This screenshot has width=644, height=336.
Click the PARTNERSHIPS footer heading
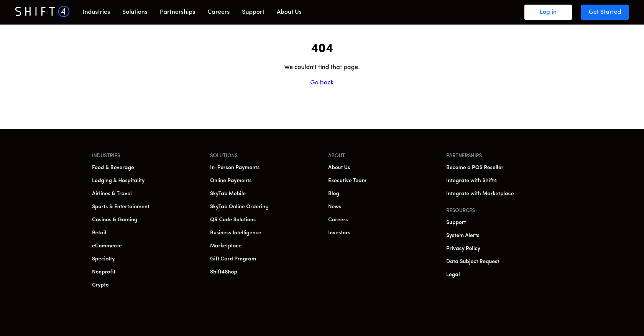point(464,155)
